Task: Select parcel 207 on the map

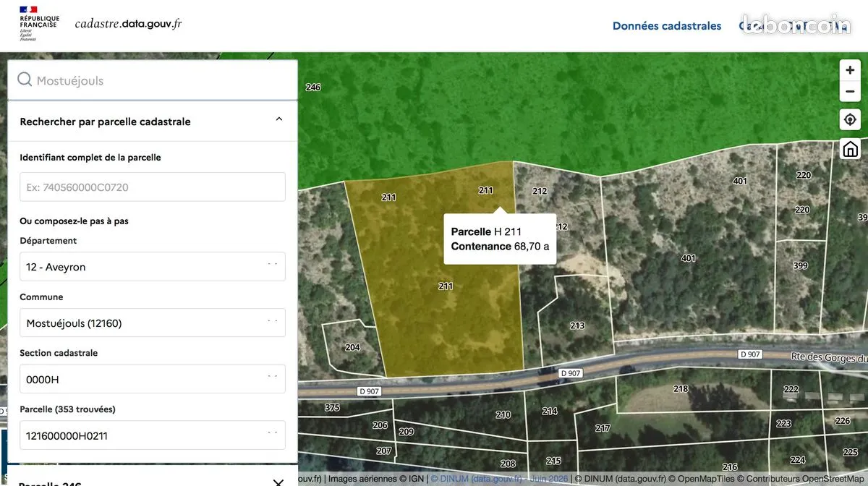Action: tap(383, 451)
